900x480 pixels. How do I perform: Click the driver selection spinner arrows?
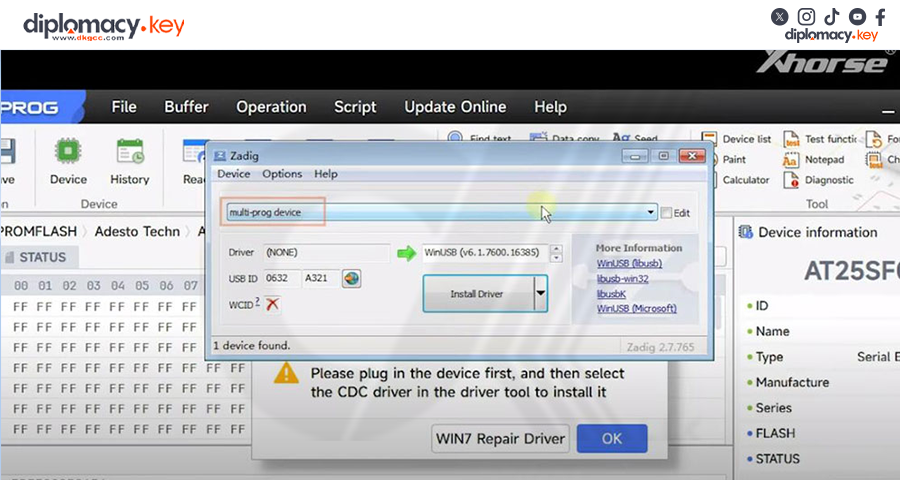coord(556,253)
